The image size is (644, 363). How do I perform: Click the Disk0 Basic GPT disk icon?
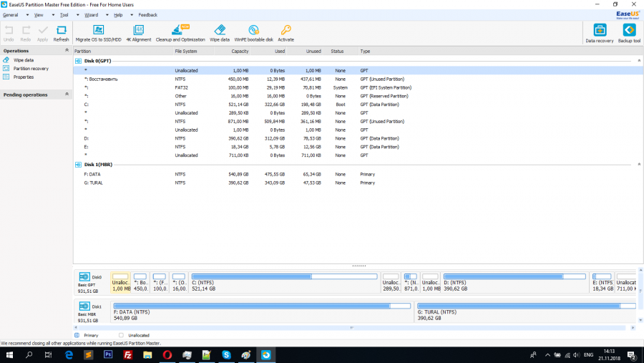84,276
